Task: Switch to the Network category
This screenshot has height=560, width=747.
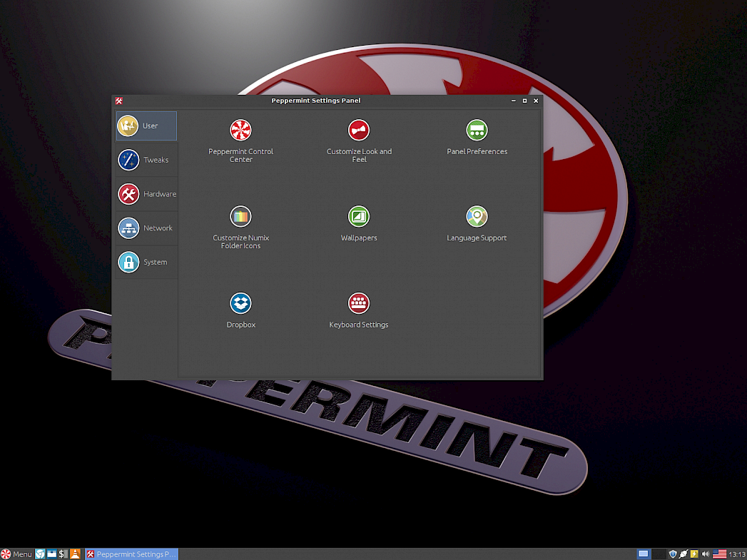Action: click(146, 228)
